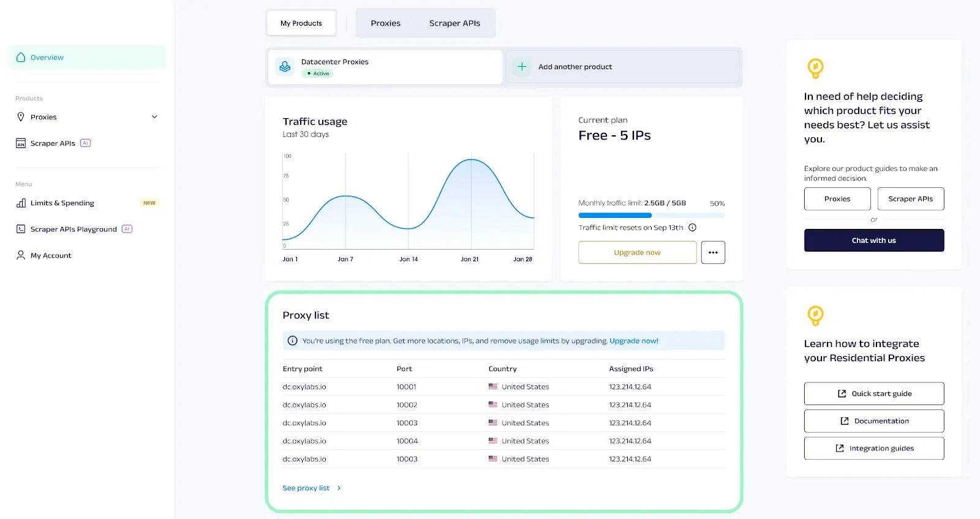This screenshot has height=519, width=980.
Task: Expand the Proxies sidebar chevron
Action: [x=154, y=117]
